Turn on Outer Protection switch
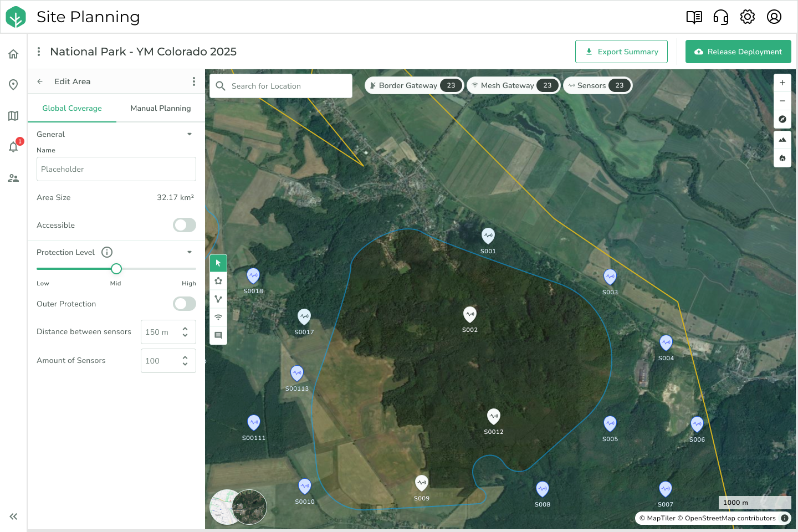The image size is (798, 532). 184,304
